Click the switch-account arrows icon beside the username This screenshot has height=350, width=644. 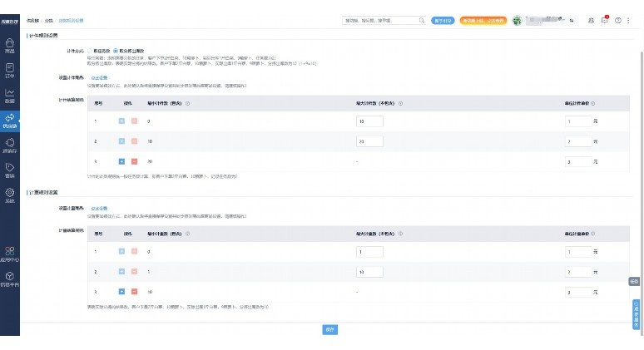point(572,20)
